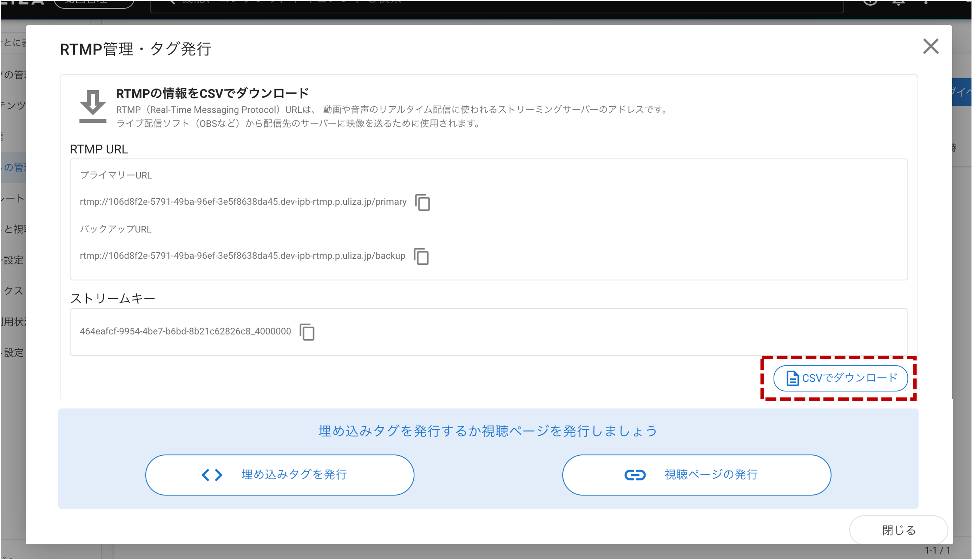
Task: Copy the backup RTMP URL
Action: 421,256
